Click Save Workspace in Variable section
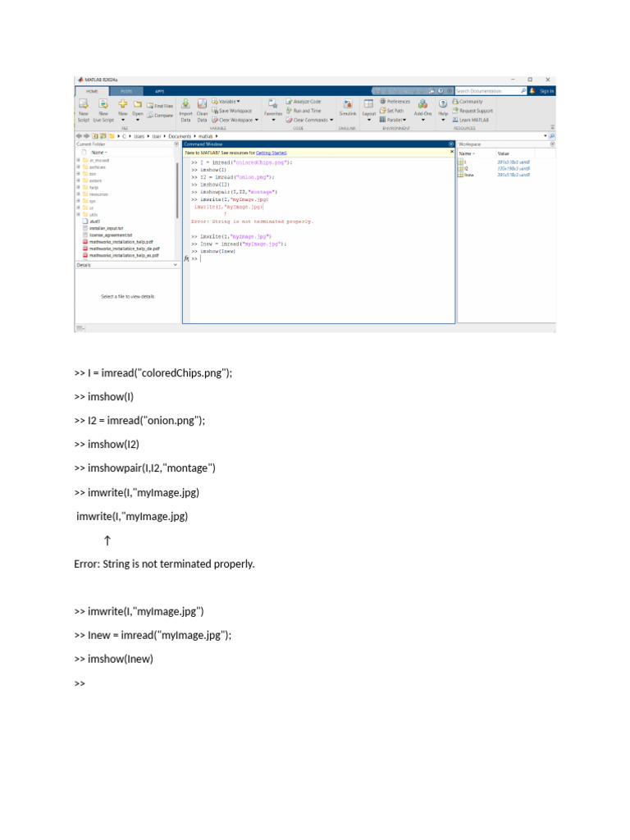The width and height of the screenshot is (630, 840). (x=232, y=111)
